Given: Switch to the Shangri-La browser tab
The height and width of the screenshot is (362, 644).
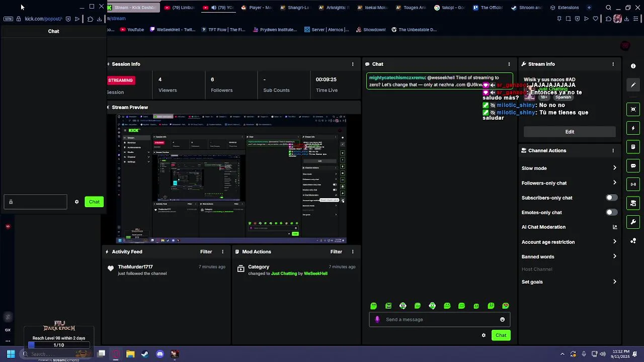Looking at the screenshot, I should 295,8.
